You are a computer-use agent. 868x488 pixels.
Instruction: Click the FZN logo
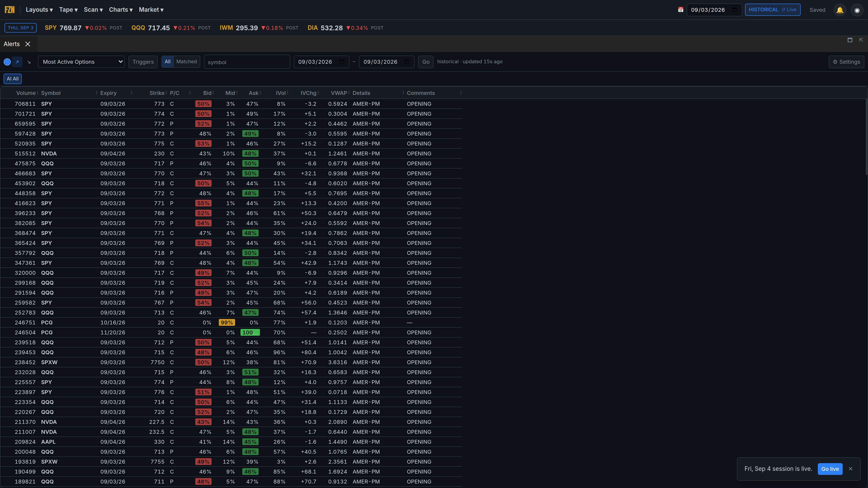[x=9, y=10]
